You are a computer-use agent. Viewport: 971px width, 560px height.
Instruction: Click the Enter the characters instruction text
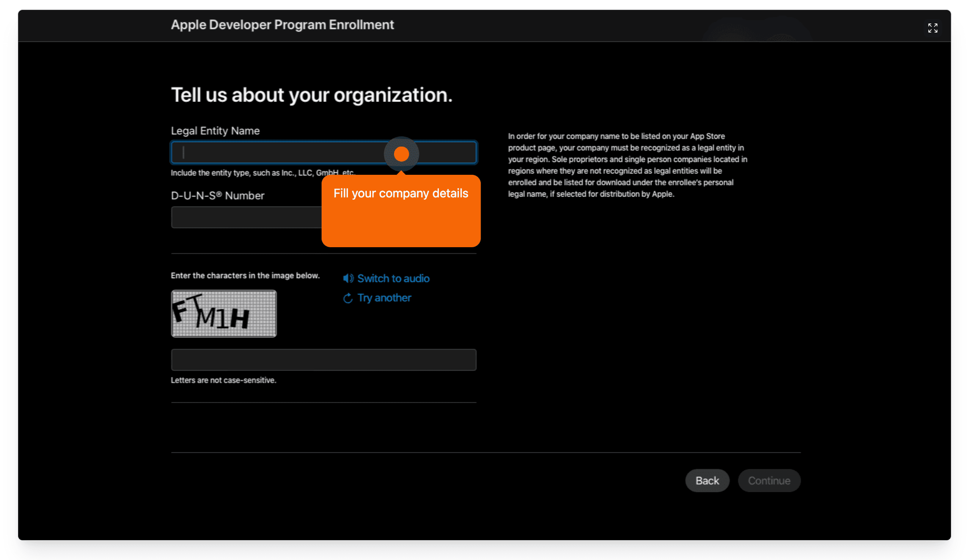click(x=245, y=276)
